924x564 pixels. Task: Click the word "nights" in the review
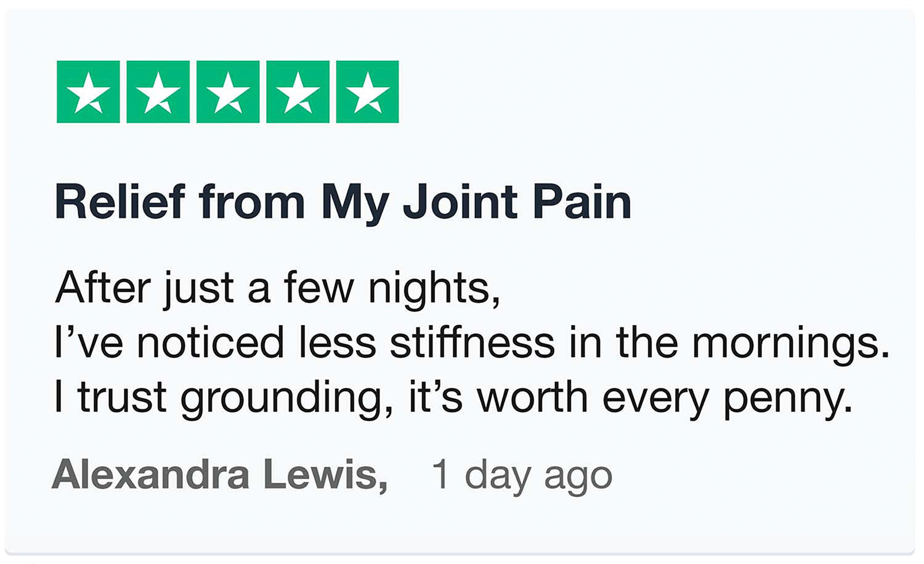tap(432, 288)
